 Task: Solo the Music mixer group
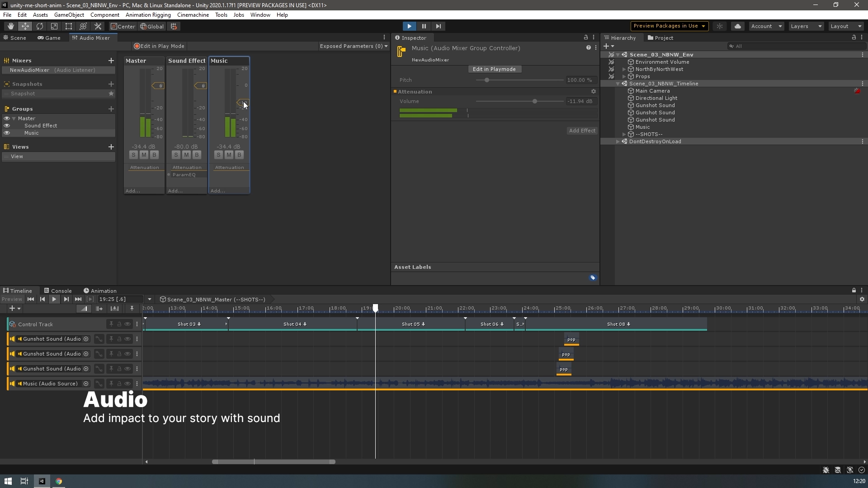pos(218,155)
